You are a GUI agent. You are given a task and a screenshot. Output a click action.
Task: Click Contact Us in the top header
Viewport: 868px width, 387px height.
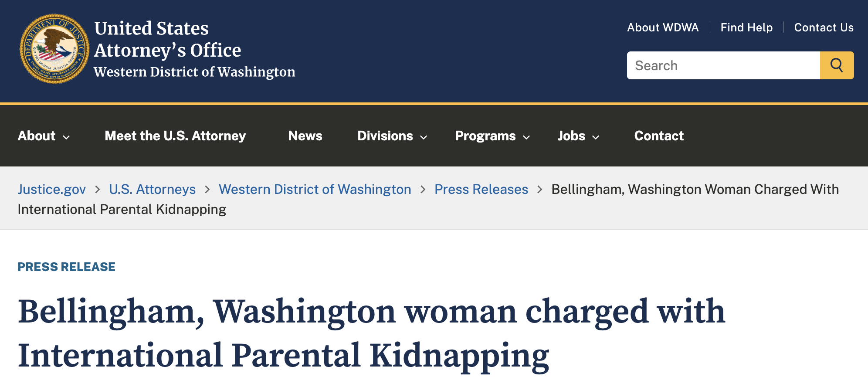pyautogui.click(x=824, y=27)
